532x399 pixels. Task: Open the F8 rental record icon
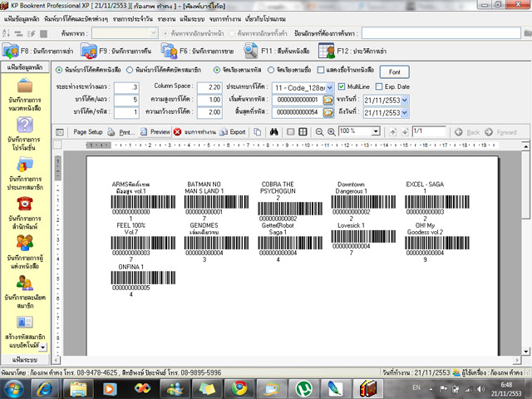pyautogui.click(x=11, y=51)
